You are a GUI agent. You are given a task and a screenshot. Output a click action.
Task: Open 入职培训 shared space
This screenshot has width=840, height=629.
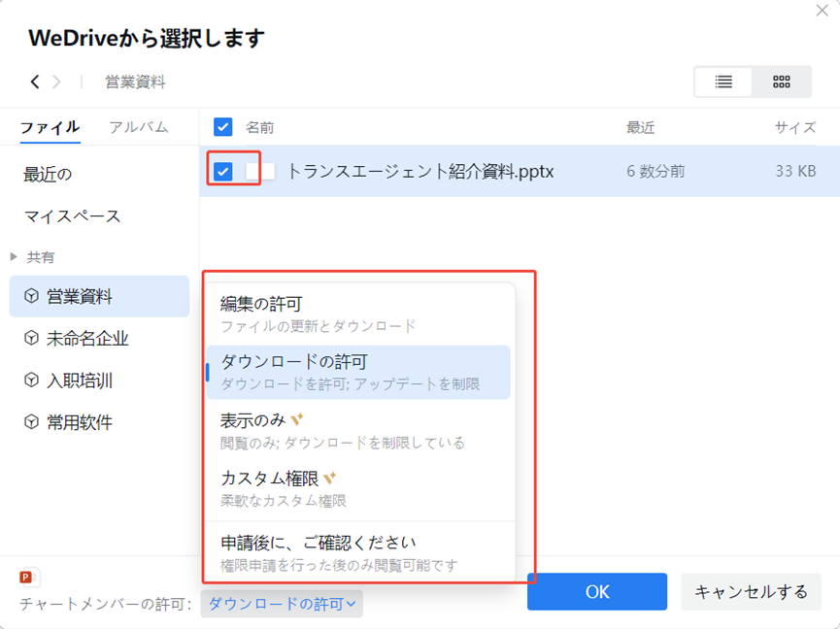(x=80, y=381)
